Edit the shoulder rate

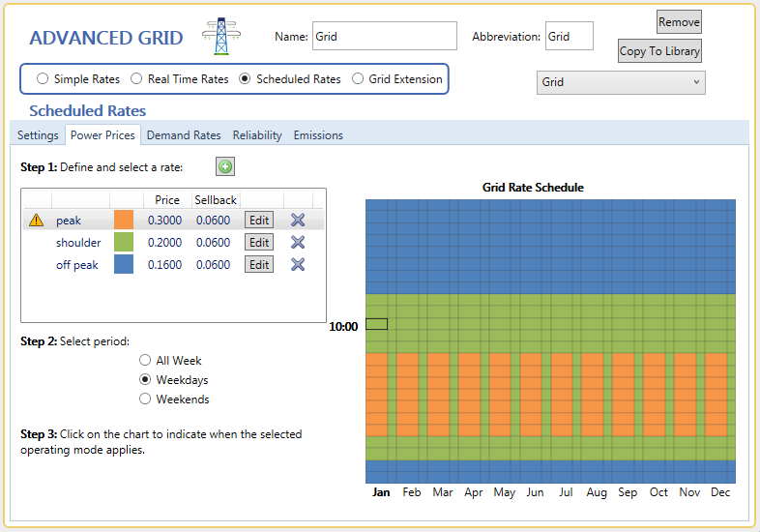pos(259,242)
